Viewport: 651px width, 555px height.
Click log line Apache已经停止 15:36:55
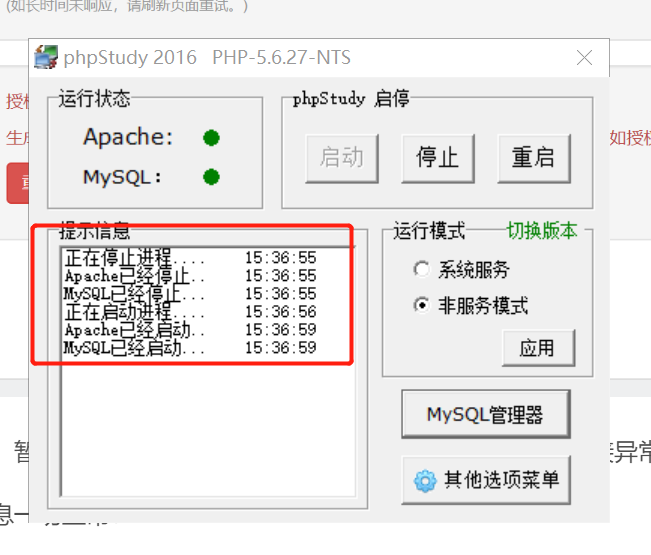click(191, 276)
